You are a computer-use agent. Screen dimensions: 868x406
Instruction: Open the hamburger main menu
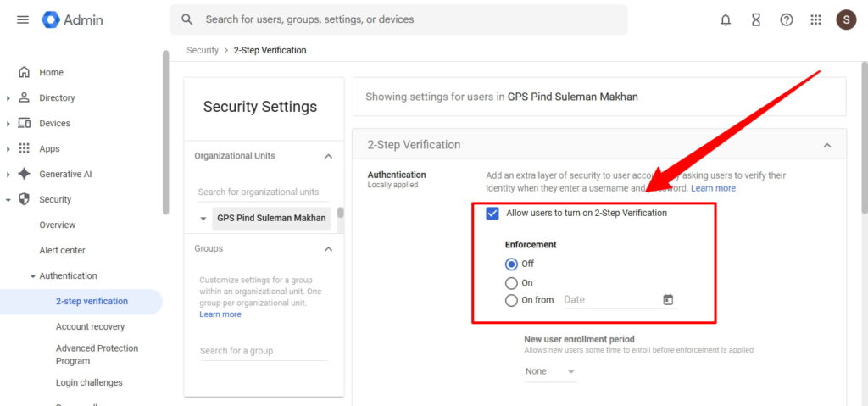[23, 19]
